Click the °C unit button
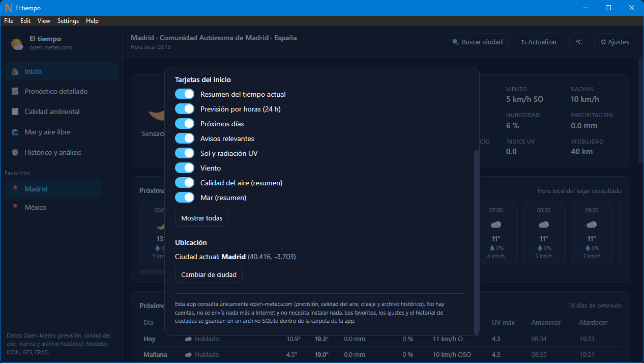This screenshot has height=363, width=644. click(x=578, y=42)
